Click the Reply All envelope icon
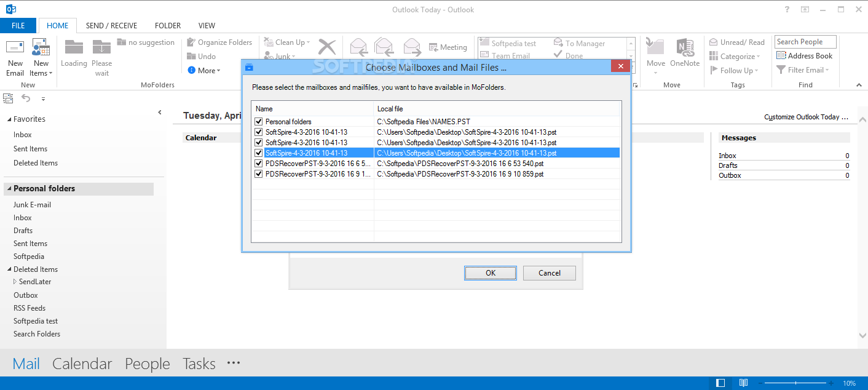This screenshot has height=390, width=868. 384,47
